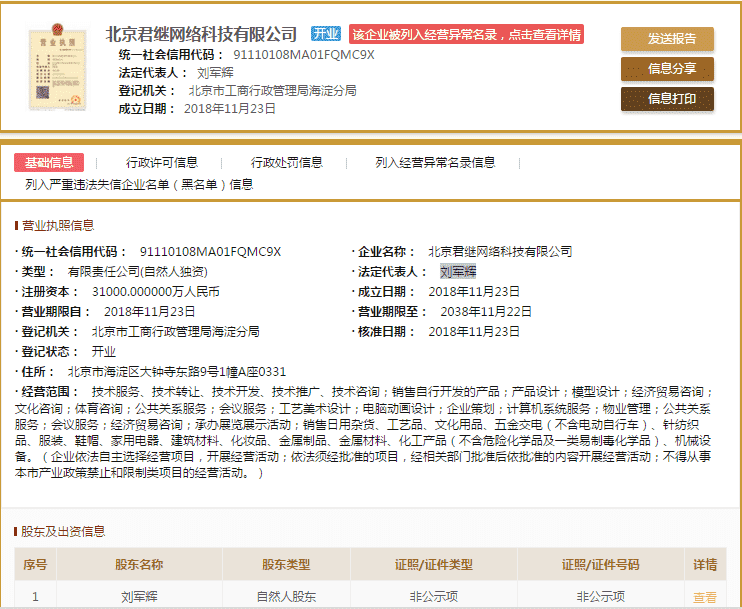Open the red 经营异常名录 warning banner
The image size is (742, 609).
[x=467, y=35]
